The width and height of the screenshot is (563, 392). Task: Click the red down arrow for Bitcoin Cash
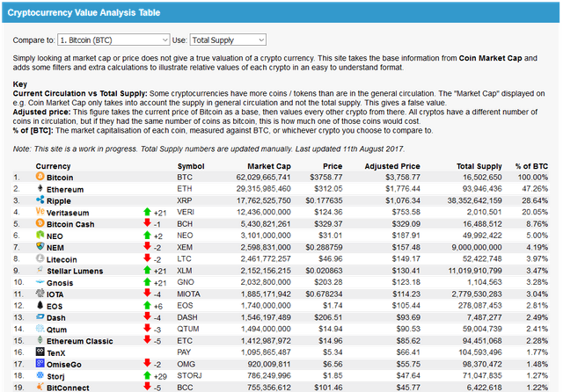[147, 223]
